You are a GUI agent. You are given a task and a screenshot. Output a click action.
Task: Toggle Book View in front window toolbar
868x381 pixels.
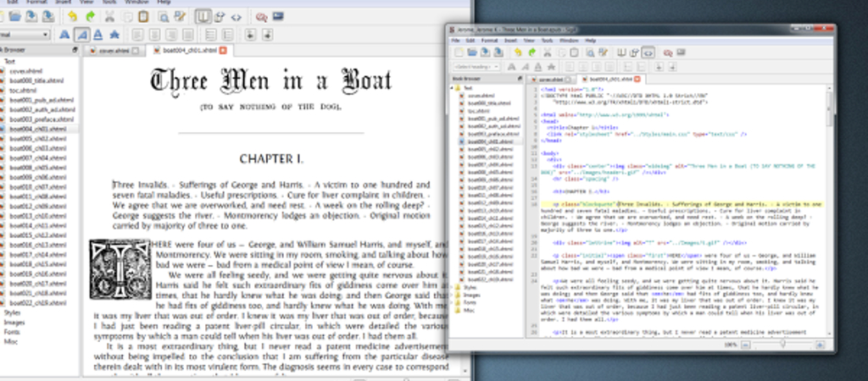tap(621, 52)
